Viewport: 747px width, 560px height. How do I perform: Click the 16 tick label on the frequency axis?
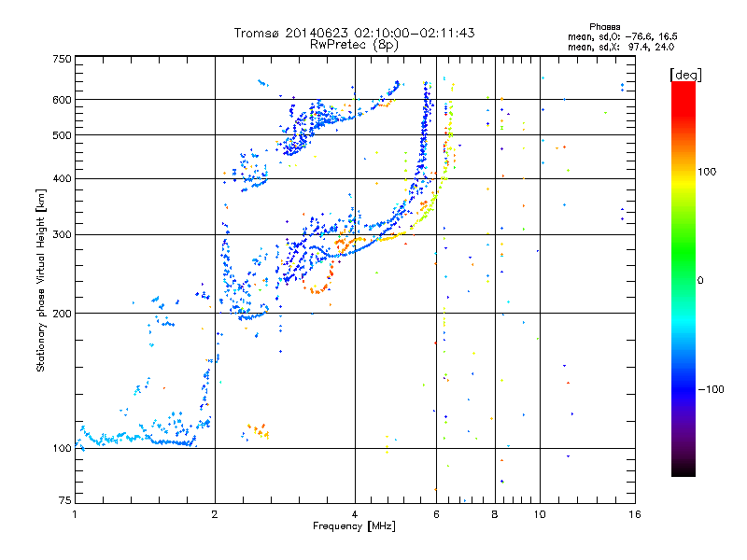[635, 514]
